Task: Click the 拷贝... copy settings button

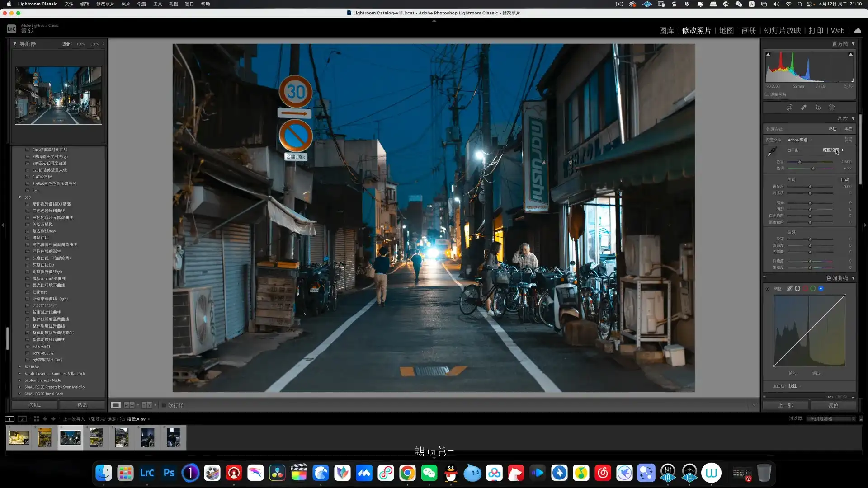Action: pyautogui.click(x=34, y=405)
